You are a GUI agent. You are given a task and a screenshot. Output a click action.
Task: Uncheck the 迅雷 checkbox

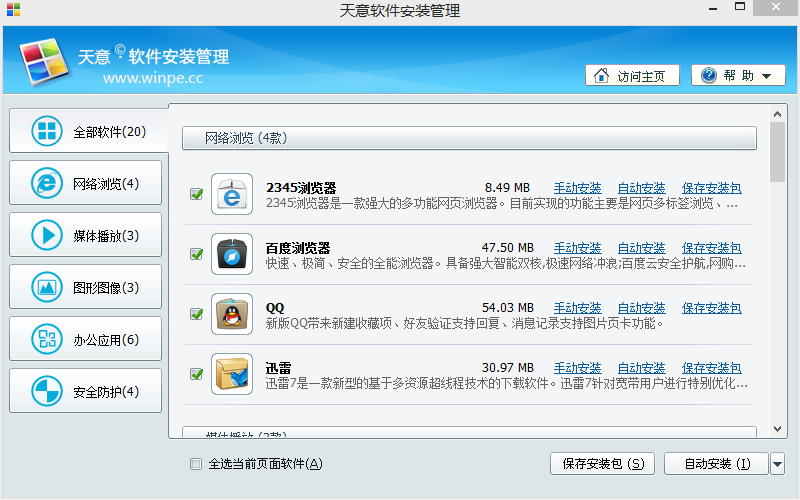[x=196, y=374]
